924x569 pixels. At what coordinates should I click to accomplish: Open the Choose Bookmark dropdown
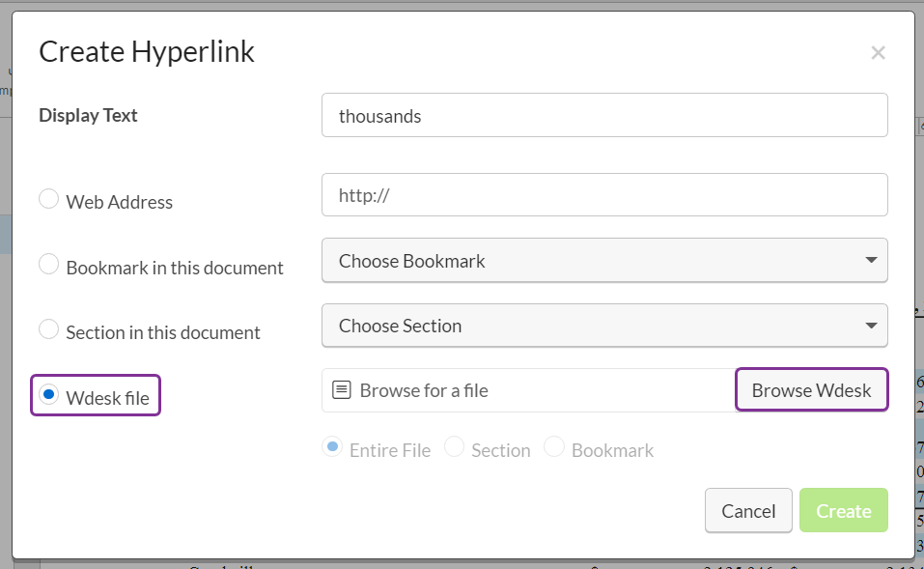pos(604,260)
